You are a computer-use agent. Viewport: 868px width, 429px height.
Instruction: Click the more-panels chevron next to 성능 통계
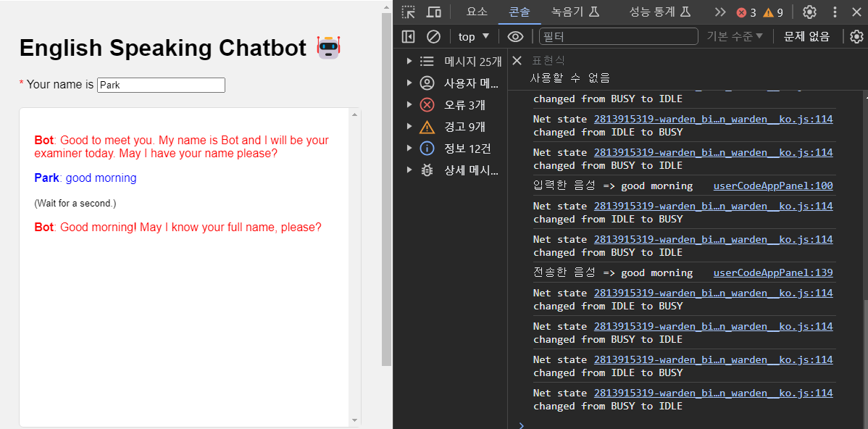(719, 12)
